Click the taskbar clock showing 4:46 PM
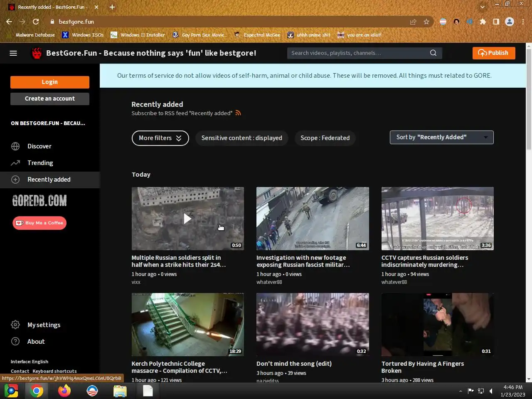The image size is (532, 399). [x=513, y=391]
